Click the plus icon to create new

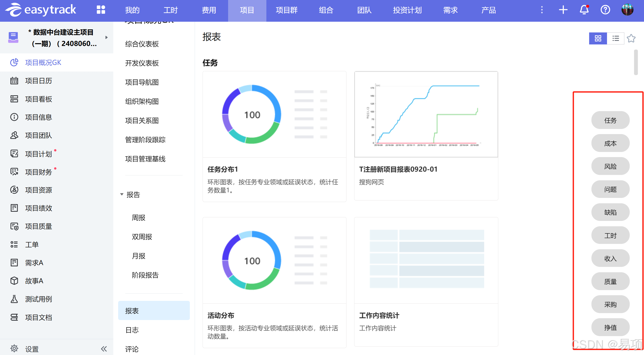[x=563, y=10]
